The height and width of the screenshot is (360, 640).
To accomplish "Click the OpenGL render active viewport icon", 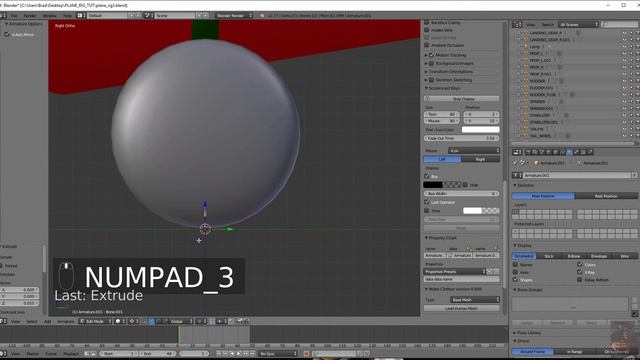I will pyautogui.click(x=240, y=321).
